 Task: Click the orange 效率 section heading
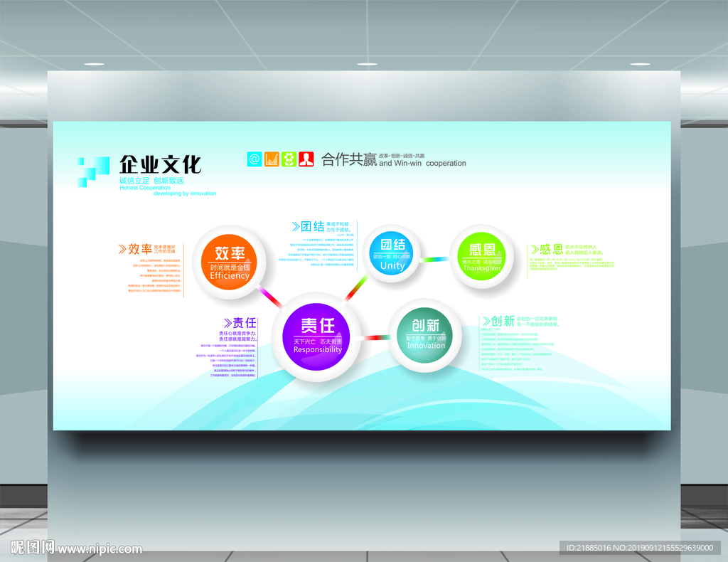(140, 249)
